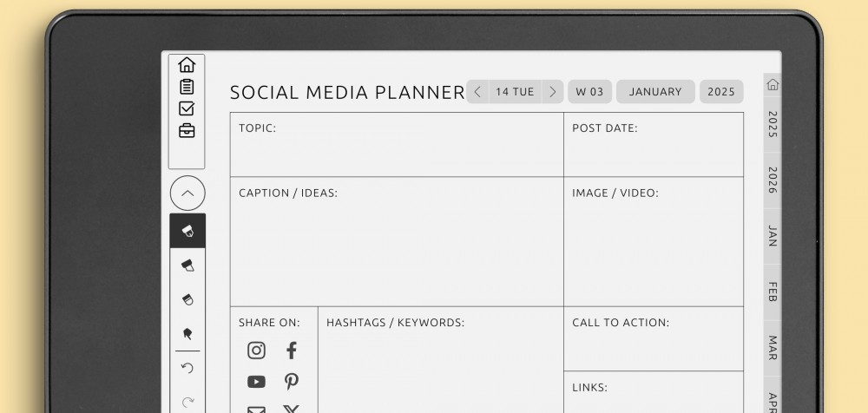This screenshot has width=868, height=413.
Task: Undo the last stroke
Action: click(x=187, y=368)
